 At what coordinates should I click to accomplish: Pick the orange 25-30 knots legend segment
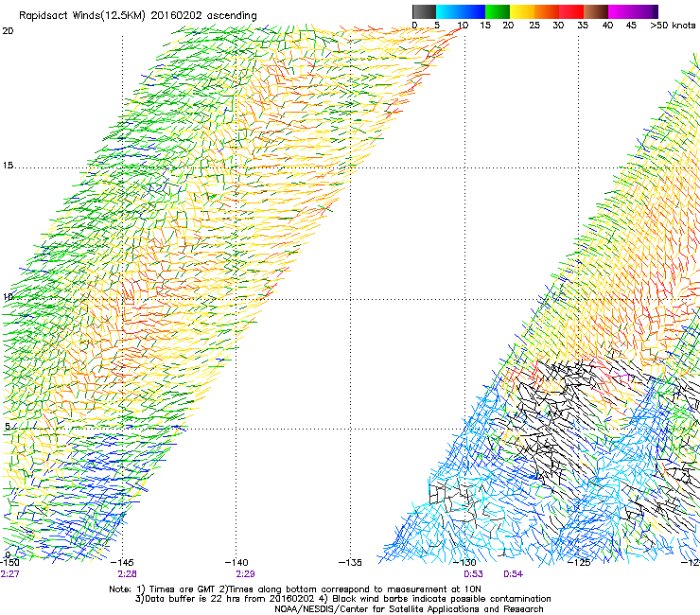click(x=547, y=11)
